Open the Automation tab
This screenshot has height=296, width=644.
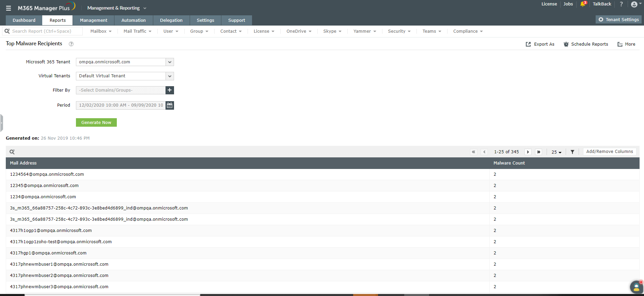(x=133, y=20)
